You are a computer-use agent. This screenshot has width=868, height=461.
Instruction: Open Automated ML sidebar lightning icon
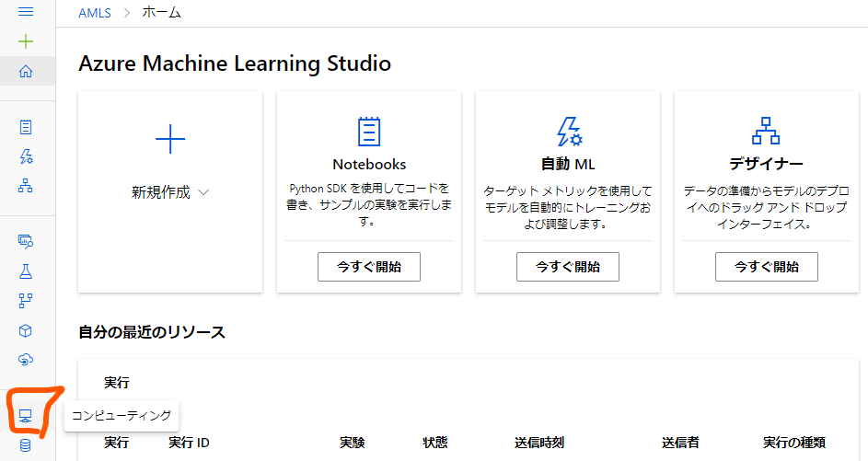(26, 156)
